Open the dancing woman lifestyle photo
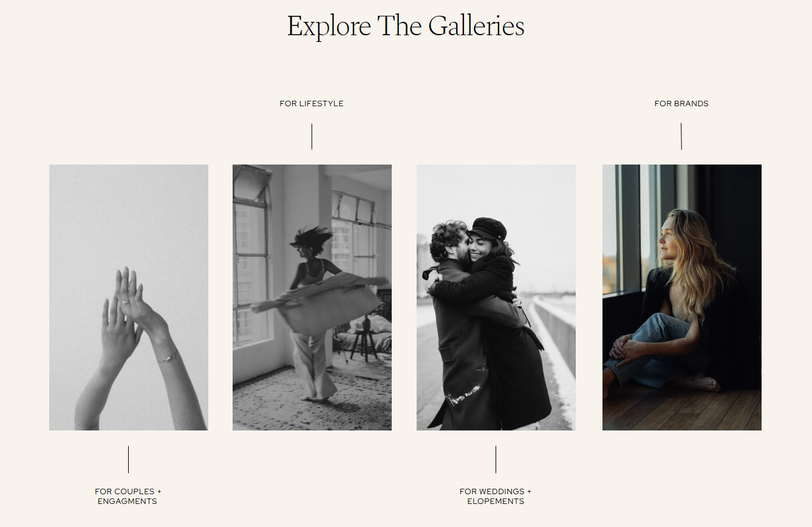812x527 pixels. 312,297
